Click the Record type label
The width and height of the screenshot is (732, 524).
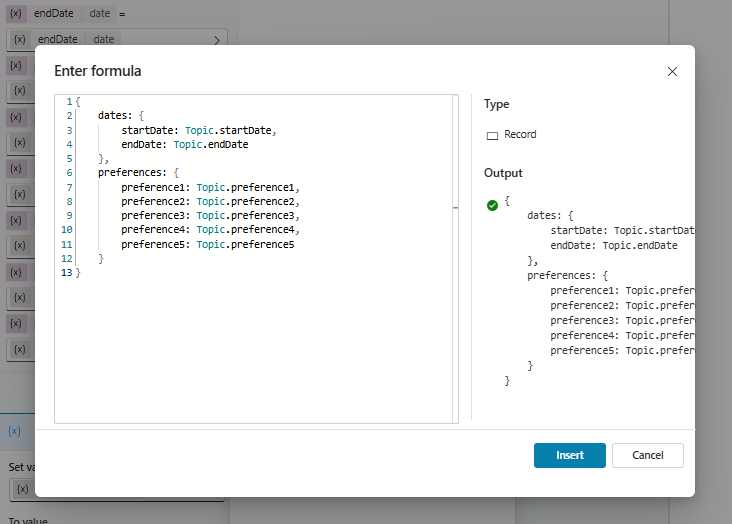click(x=520, y=135)
